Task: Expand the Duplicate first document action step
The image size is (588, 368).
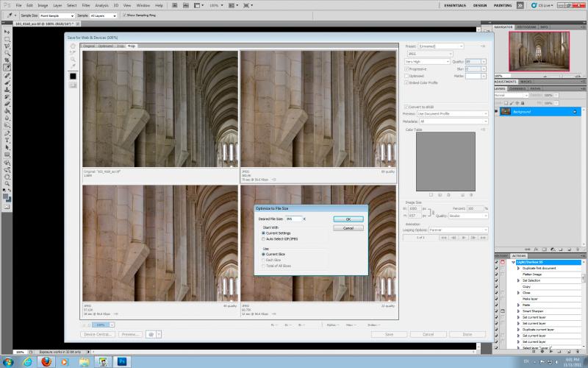Action: point(519,268)
